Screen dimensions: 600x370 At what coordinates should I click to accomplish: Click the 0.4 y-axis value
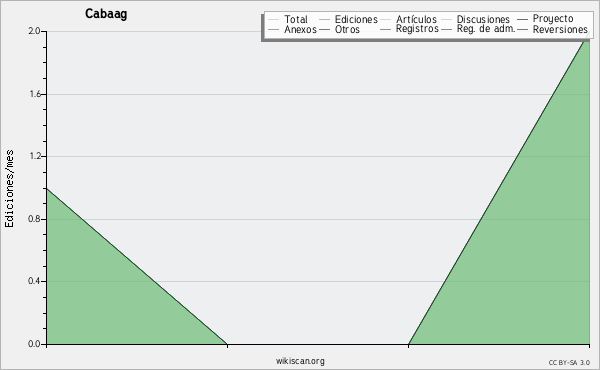[x=34, y=281]
